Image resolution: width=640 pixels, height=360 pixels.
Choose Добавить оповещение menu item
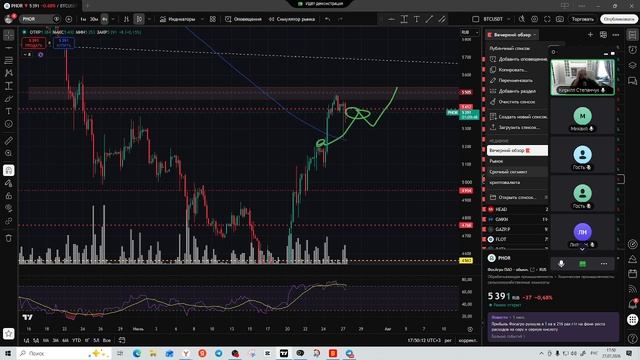[518, 59]
